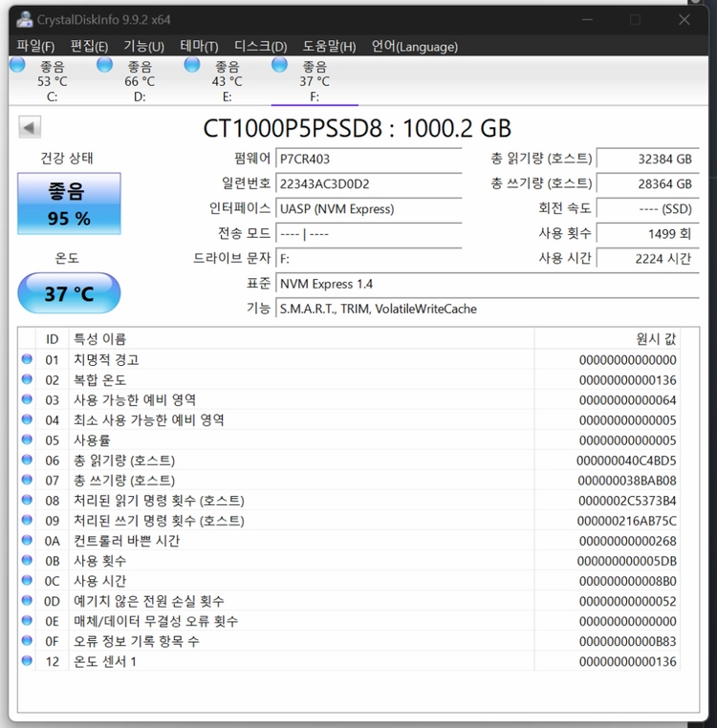Screen dimensions: 717x728
Task: Click the interface field UASP (NVM Express)
Action: [369, 209]
